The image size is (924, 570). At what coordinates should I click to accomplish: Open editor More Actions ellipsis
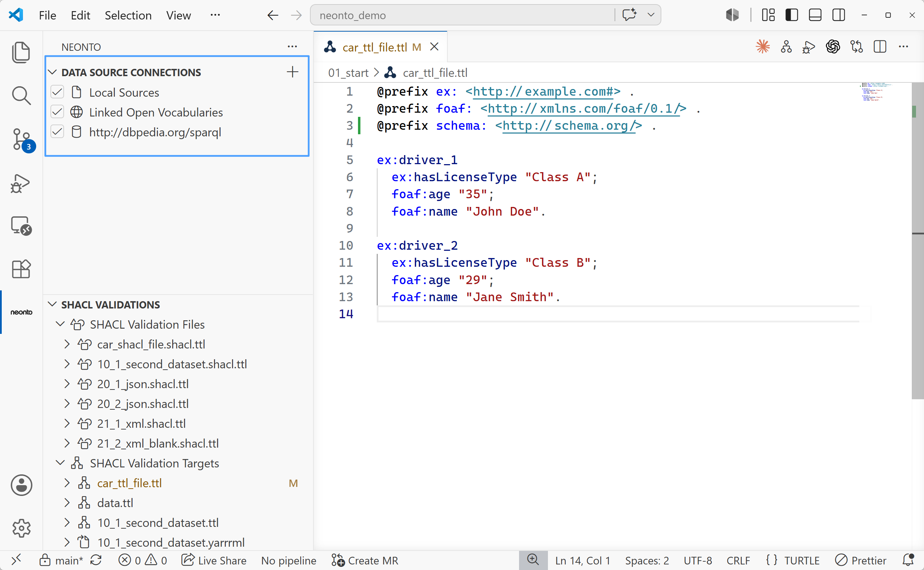903,47
